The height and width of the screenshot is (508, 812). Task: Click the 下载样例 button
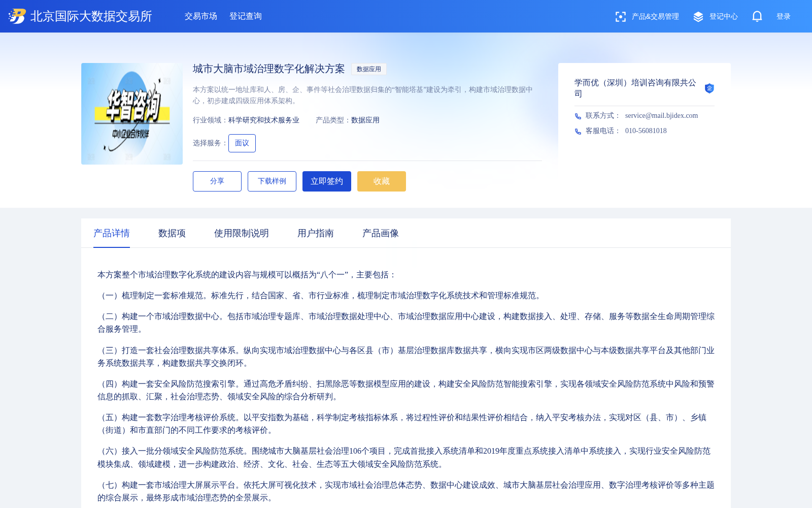[272, 181]
